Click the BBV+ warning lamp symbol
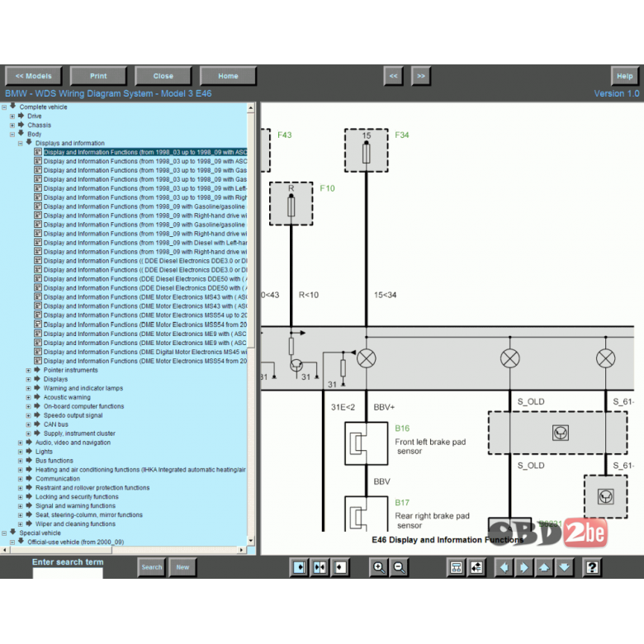 (x=366, y=358)
